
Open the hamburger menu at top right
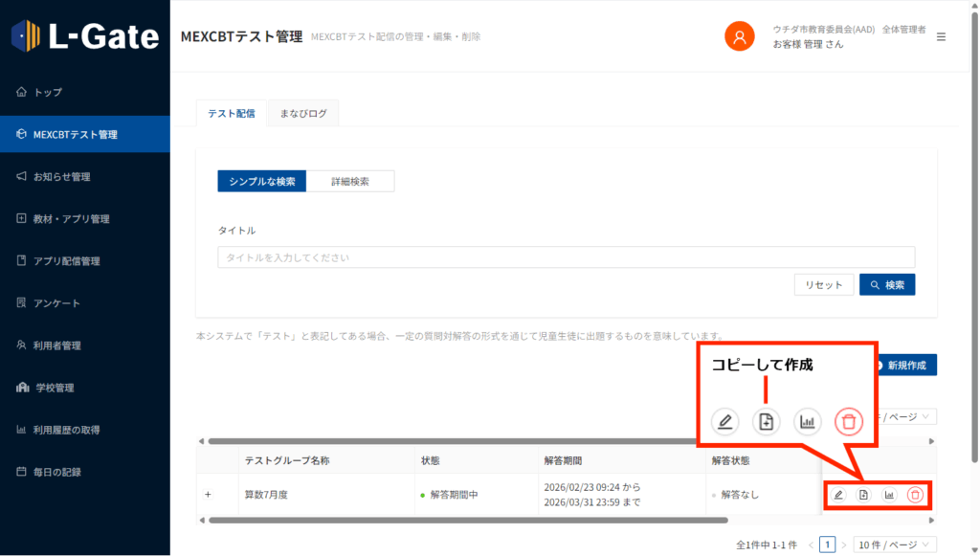(x=941, y=36)
